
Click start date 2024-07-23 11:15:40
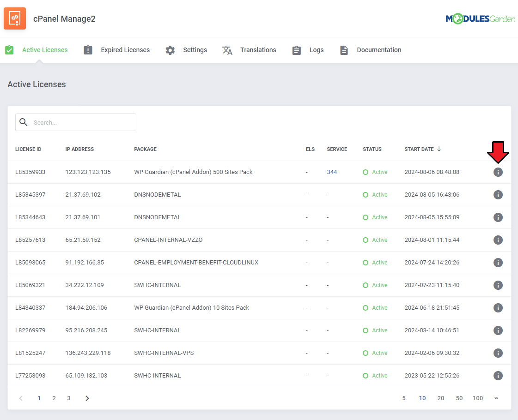(x=432, y=285)
